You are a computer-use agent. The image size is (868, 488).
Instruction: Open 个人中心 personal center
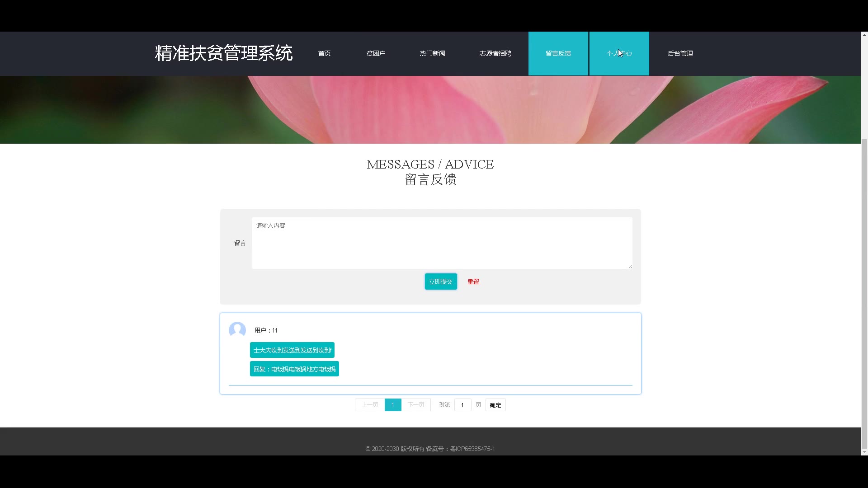click(619, 53)
